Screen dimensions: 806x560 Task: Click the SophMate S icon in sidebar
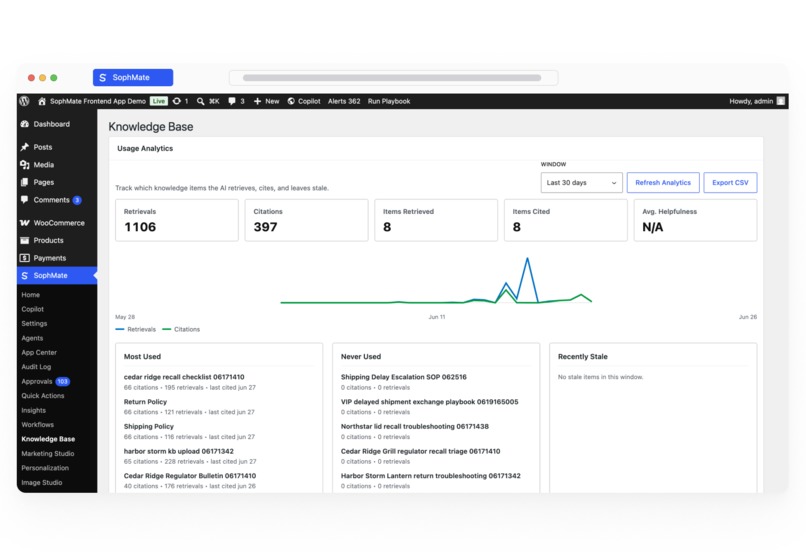[25, 276]
